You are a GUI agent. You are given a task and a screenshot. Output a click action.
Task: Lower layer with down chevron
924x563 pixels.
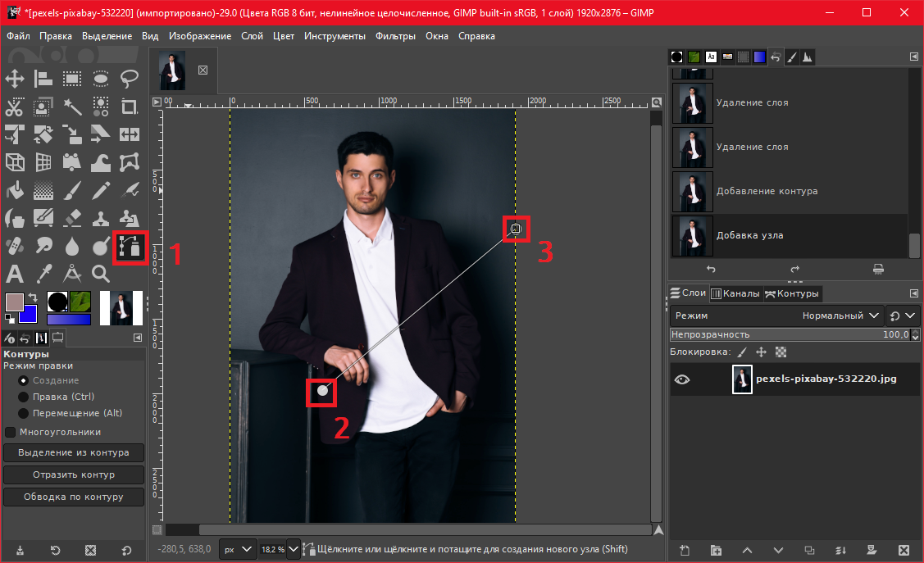pos(778,551)
